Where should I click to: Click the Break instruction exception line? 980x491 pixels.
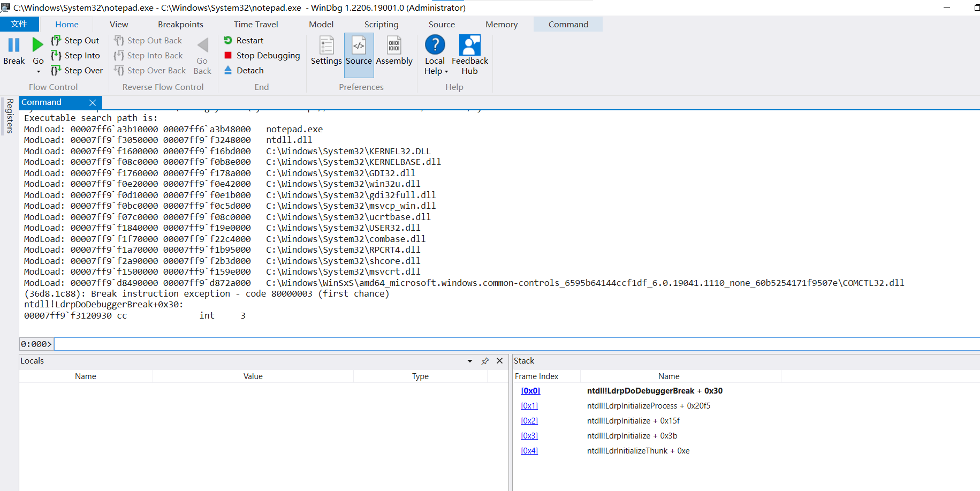[x=207, y=294]
